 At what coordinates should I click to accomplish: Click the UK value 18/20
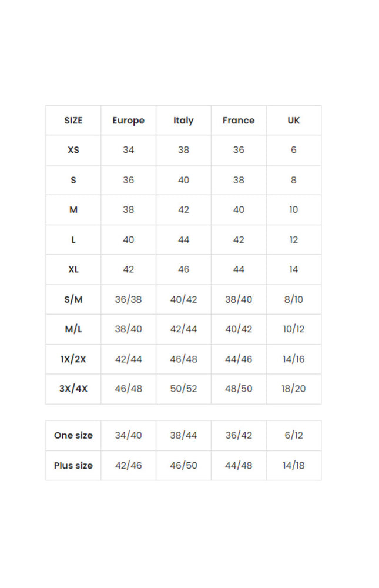[x=294, y=389]
